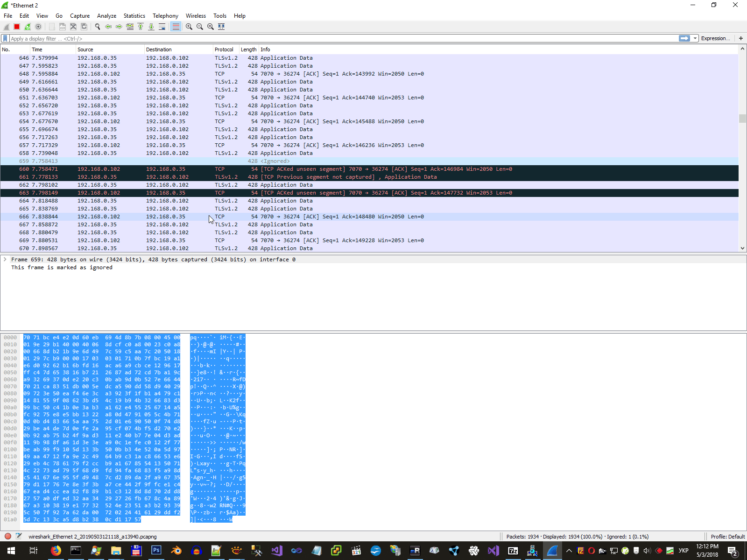Click the display filter bookmark icon
The image size is (747, 560).
tap(5, 39)
